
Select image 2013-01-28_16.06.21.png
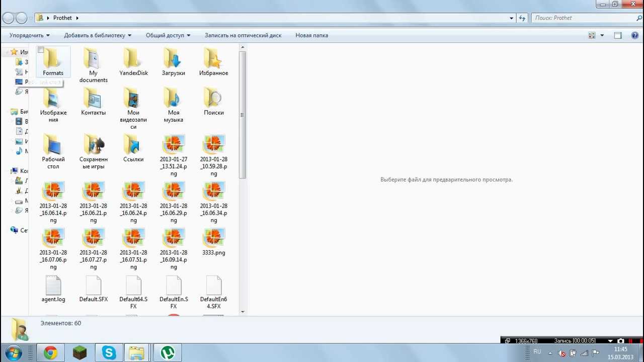coord(93,202)
